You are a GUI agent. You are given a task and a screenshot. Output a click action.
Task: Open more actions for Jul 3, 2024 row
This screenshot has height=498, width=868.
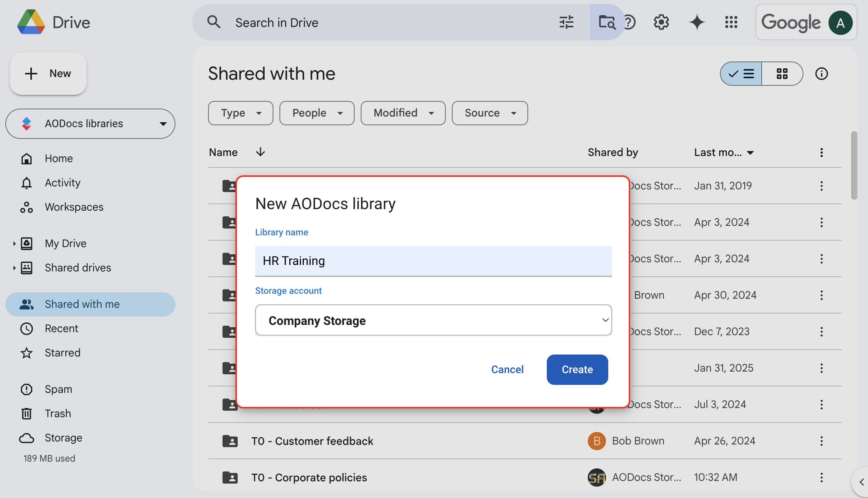(821, 405)
